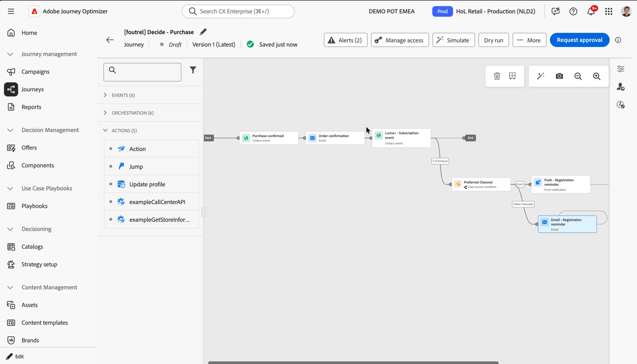Go back using the left arrow

click(110, 40)
